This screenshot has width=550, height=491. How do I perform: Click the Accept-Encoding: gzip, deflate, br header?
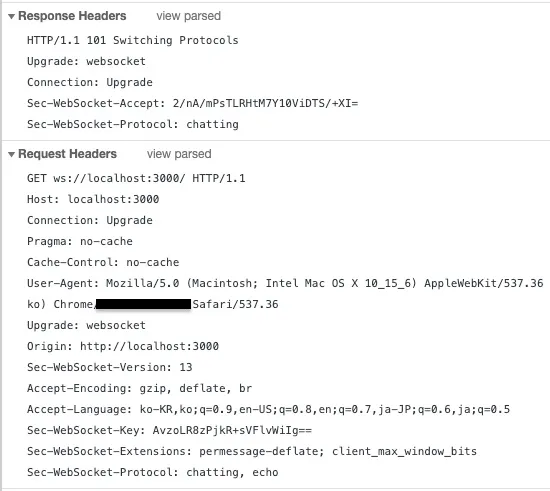click(x=139, y=388)
